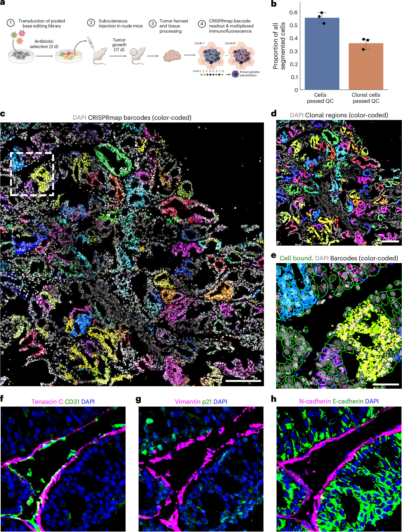This screenshot has height=532, width=402.
Task: Click the petri dish with colored cells
Action: (x=69, y=56)
